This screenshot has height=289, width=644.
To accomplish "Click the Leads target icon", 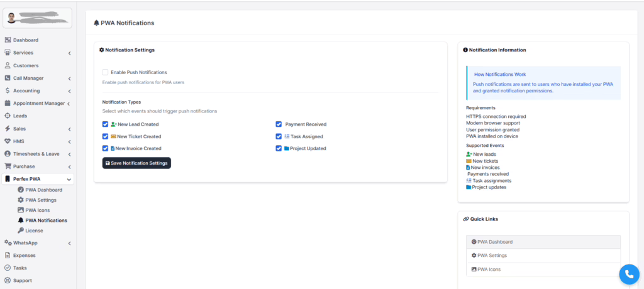I will click(8, 116).
